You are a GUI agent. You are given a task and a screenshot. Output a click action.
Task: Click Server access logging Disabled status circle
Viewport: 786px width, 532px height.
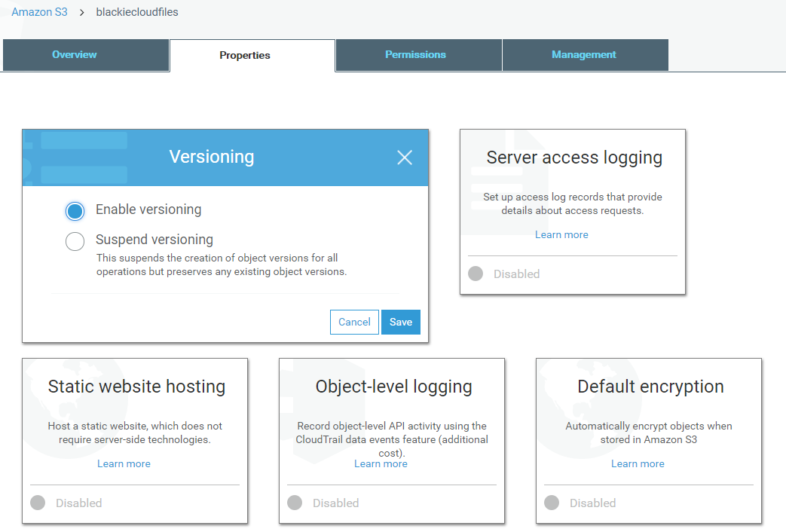click(x=476, y=274)
